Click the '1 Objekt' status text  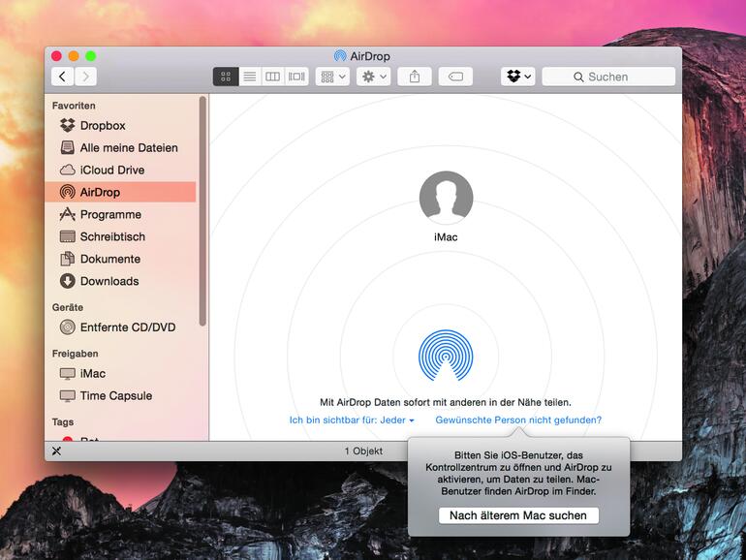363,451
